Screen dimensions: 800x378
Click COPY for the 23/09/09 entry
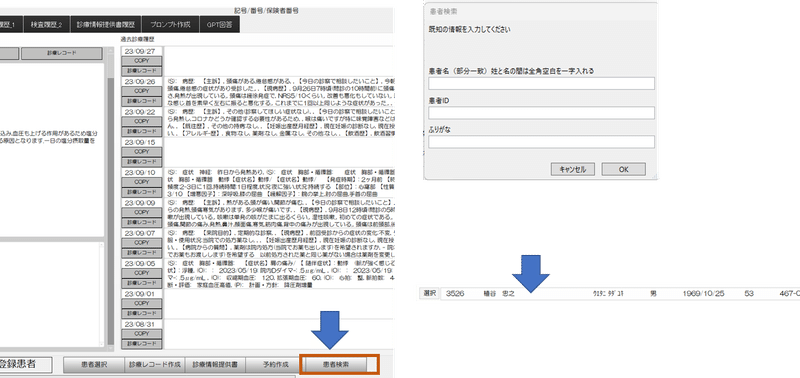coord(141,212)
